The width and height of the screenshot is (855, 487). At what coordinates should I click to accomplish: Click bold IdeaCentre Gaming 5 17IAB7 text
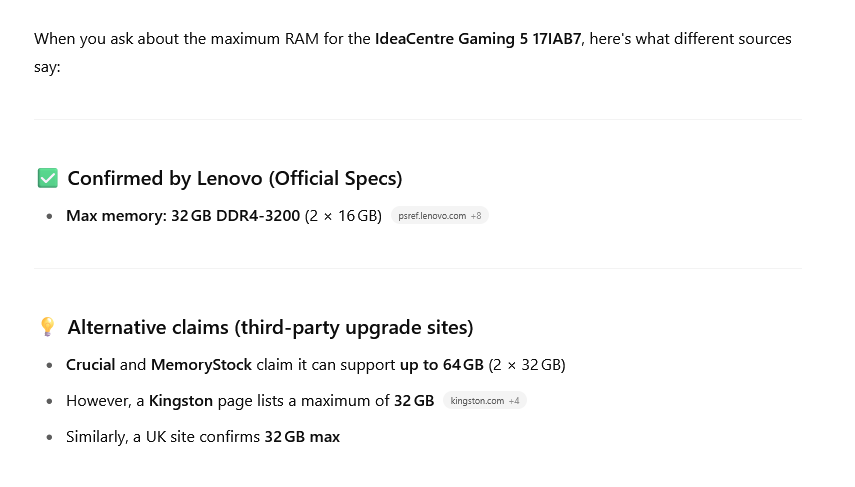pyautogui.click(x=478, y=39)
